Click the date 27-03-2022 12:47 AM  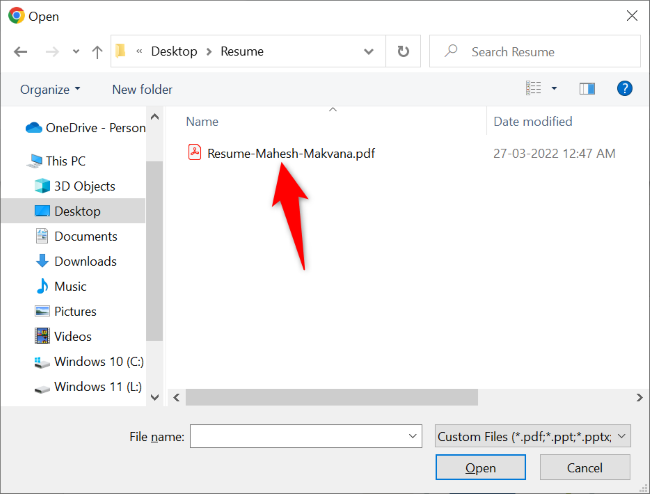[554, 153]
